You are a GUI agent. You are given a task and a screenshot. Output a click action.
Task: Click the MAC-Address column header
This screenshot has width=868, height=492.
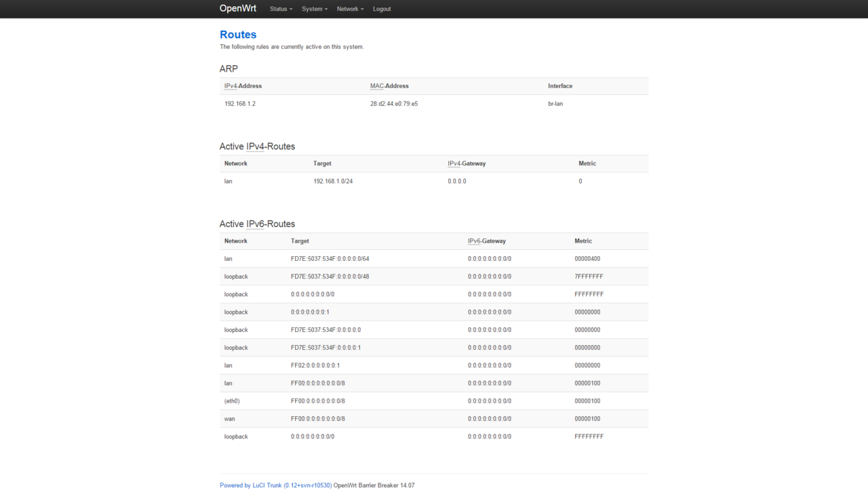coord(389,86)
